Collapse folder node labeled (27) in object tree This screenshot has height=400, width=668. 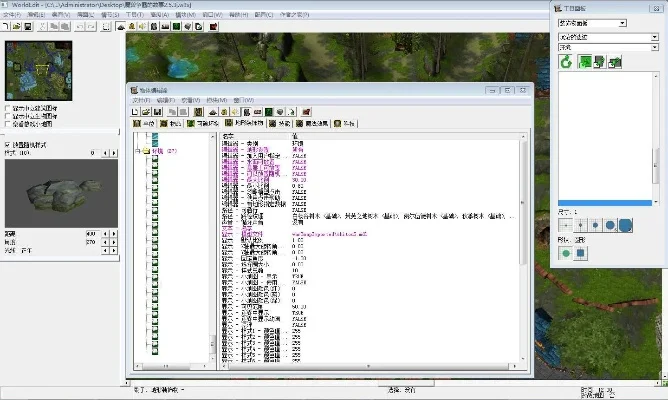point(138,151)
